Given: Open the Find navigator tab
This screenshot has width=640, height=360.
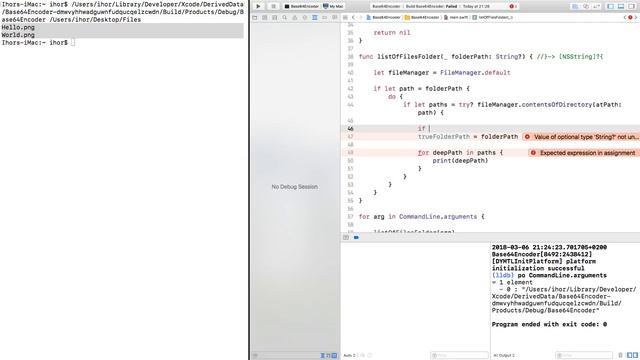Looking at the screenshot, I should (x=284, y=18).
